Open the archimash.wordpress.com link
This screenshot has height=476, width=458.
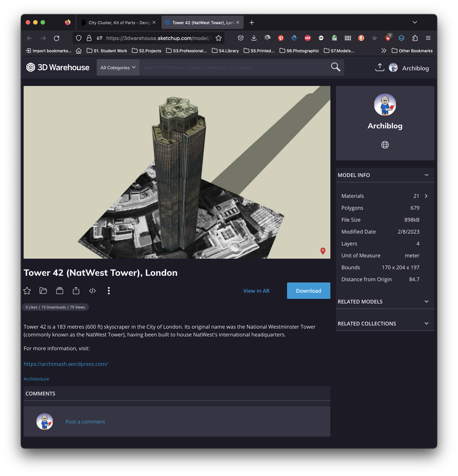(x=65, y=364)
